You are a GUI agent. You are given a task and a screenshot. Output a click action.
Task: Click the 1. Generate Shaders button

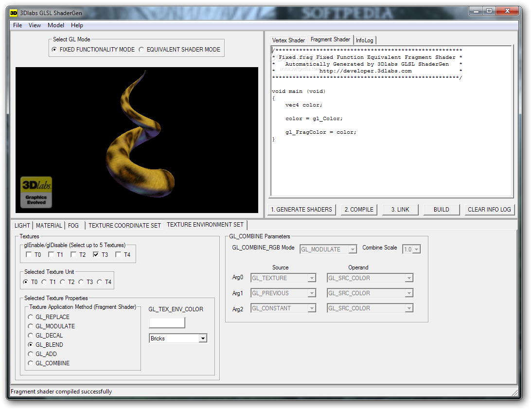(301, 210)
